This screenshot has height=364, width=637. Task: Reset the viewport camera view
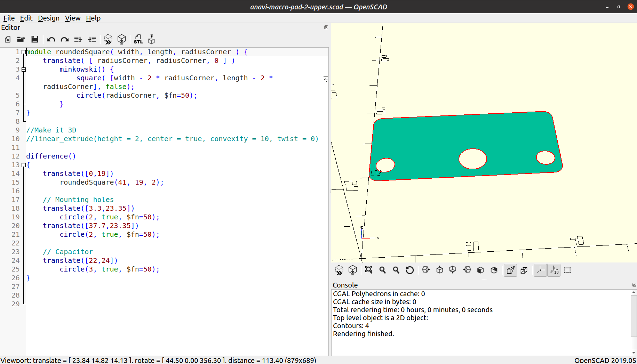coord(409,270)
